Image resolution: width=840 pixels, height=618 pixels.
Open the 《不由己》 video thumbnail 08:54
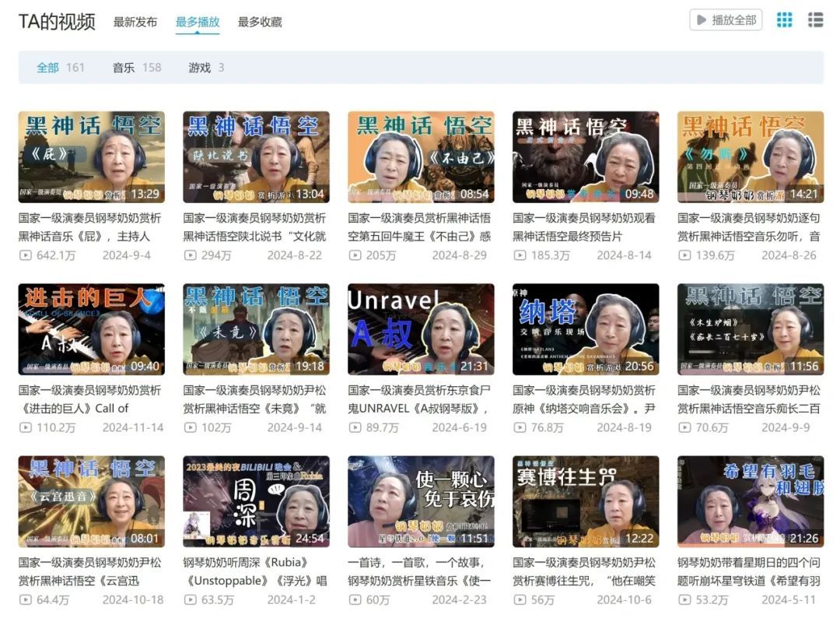421,157
